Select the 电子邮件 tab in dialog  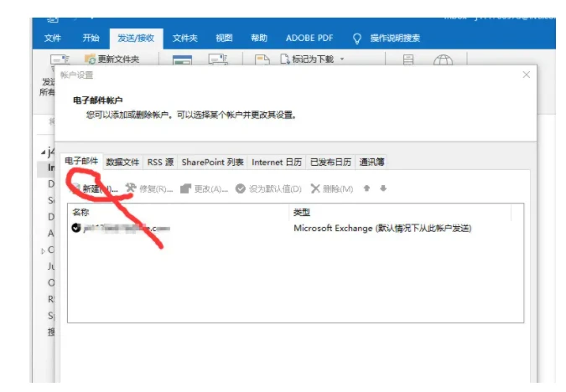click(x=81, y=161)
